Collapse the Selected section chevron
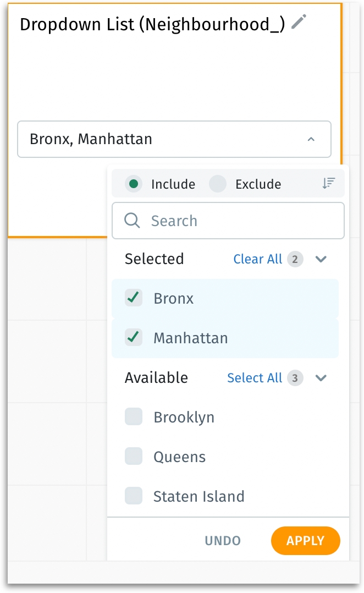This screenshot has width=364, height=593. tap(321, 259)
